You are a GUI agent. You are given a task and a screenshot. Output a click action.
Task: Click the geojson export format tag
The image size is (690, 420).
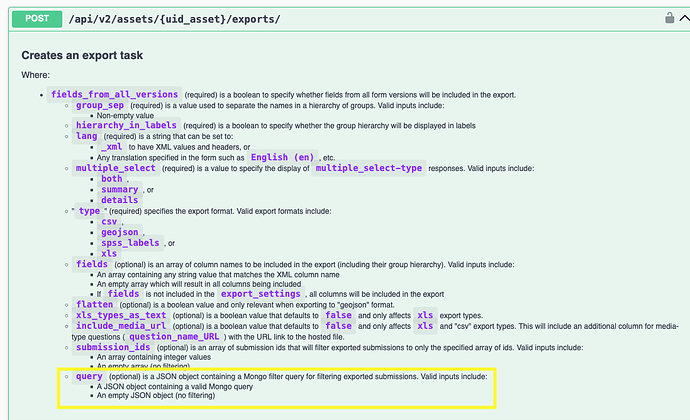tap(120, 232)
